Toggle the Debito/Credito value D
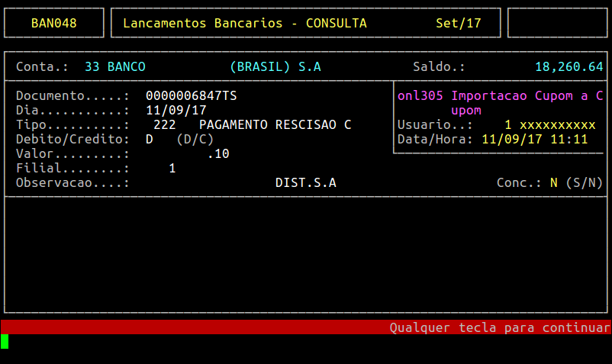The image size is (612, 364). [x=150, y=139]
